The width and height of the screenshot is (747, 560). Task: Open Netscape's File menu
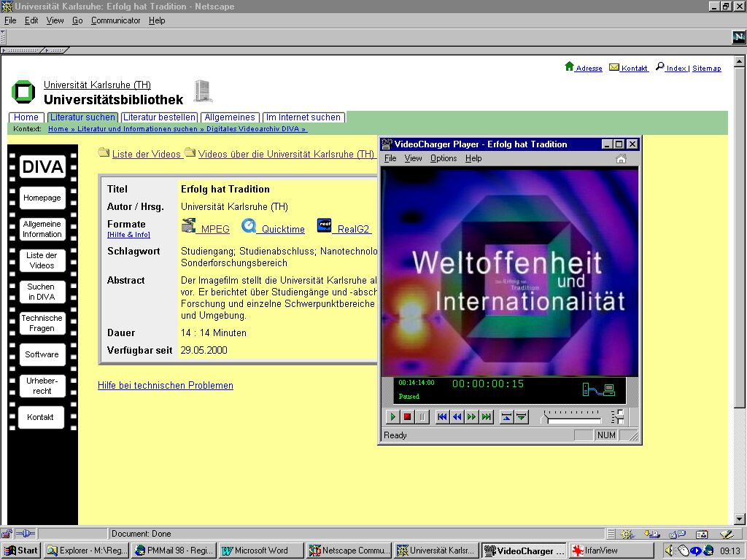pyautogui.click(x=10, y=20)
